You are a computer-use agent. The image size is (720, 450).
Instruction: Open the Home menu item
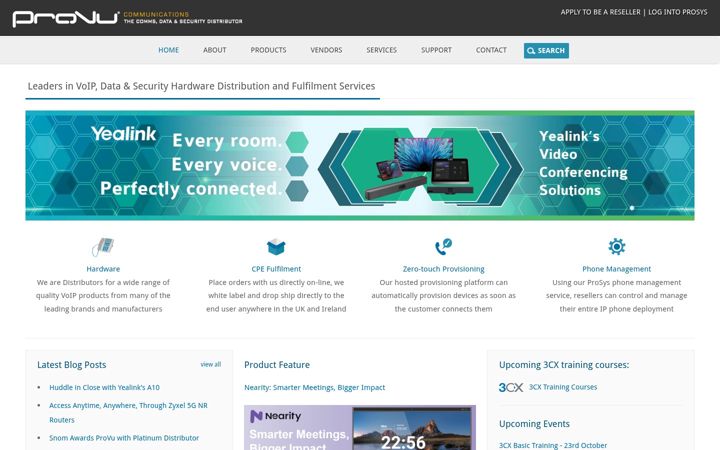(169, 50)
